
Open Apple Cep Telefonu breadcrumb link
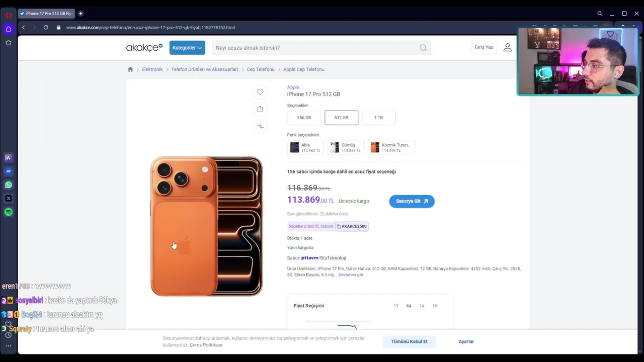tap(304, 69)
